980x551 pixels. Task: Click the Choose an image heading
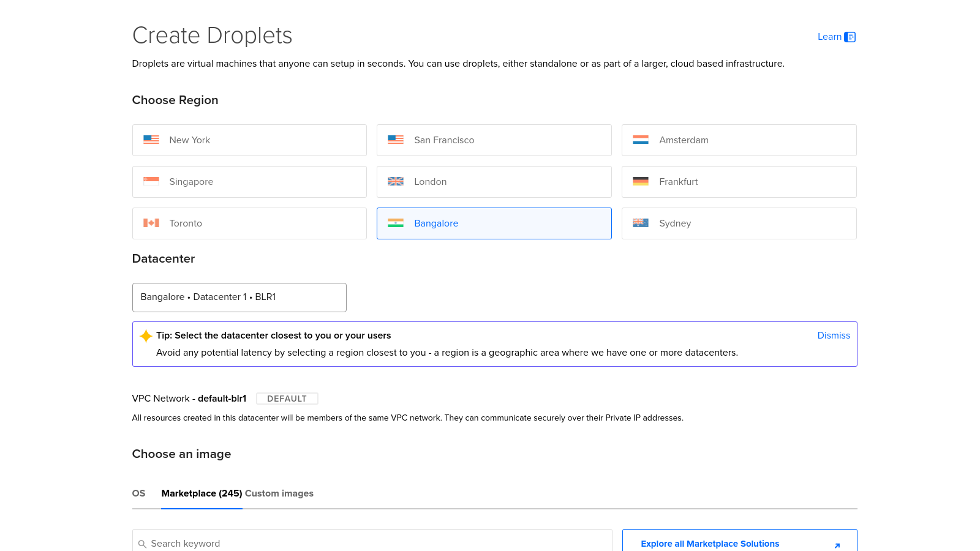point(182,454)
